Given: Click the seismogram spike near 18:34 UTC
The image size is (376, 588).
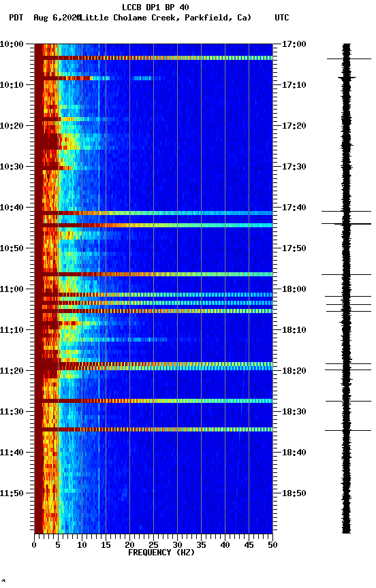Looking at the screenshot, I should (348, 431).
